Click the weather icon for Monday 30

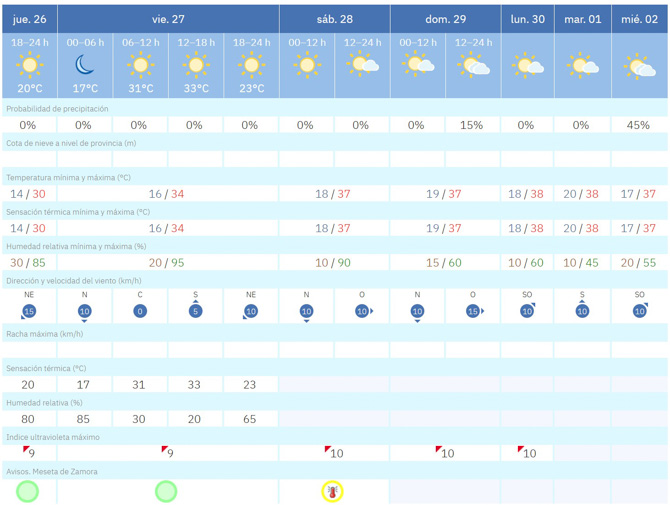(x=528, y=67)
